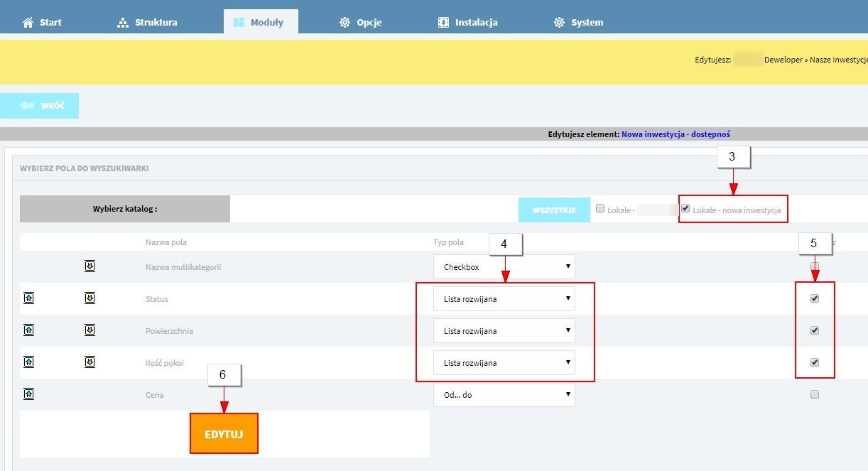Uncheck the Status row checkbox
This screenshot has height=471, width=868.
pyautogui.click(x=815, y=298)
